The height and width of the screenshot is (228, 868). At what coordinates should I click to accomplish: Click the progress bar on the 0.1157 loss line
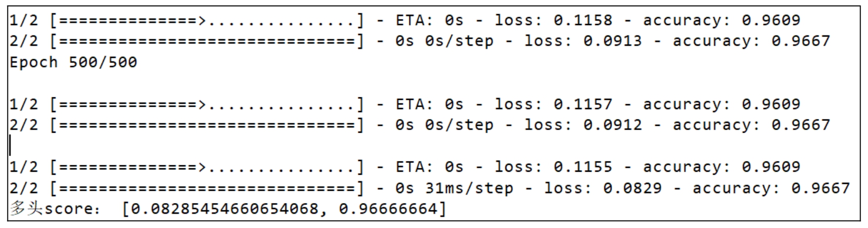[207, 104]
